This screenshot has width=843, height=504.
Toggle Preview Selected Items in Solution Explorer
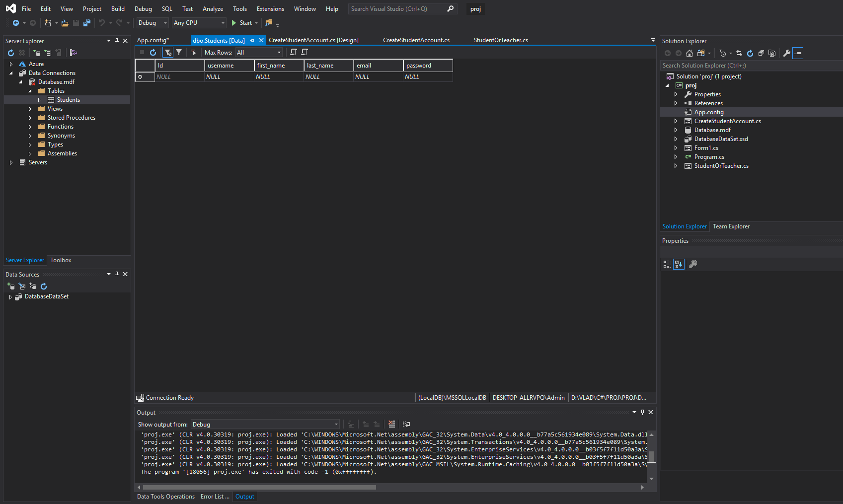click(x=798, y=53)
